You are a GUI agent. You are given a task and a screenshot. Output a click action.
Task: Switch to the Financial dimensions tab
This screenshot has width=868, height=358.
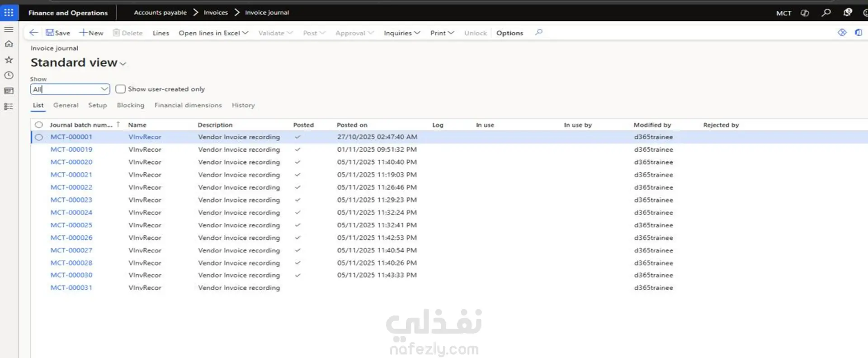tap(188, 105)
